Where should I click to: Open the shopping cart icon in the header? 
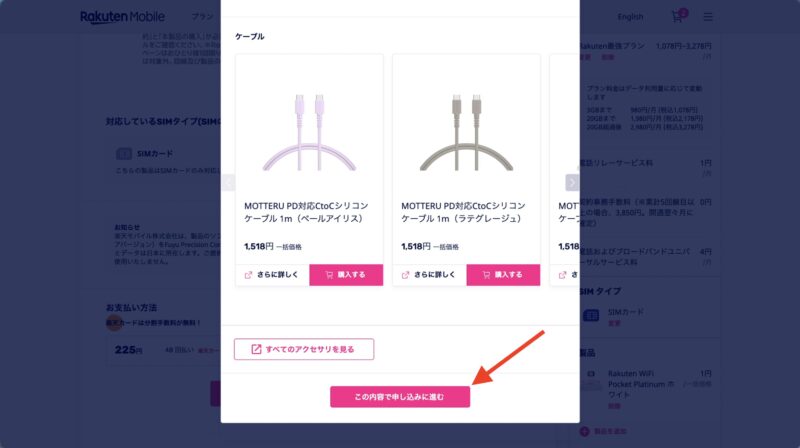[677, 16]
